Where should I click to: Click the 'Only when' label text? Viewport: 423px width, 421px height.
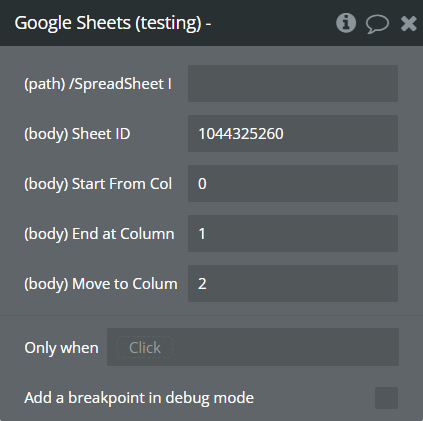pyautogui.click(x=61, y=348)
